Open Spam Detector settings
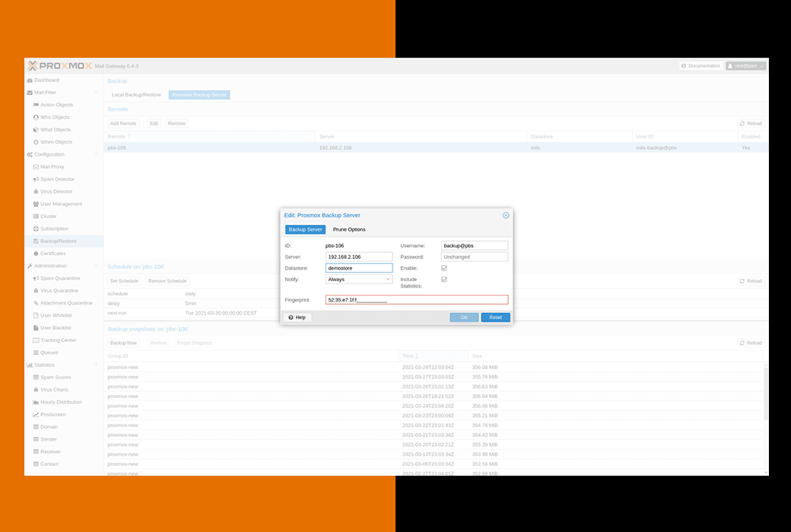Image resolution: width=791 pixels, height=532 pixels. click(57, 179)
